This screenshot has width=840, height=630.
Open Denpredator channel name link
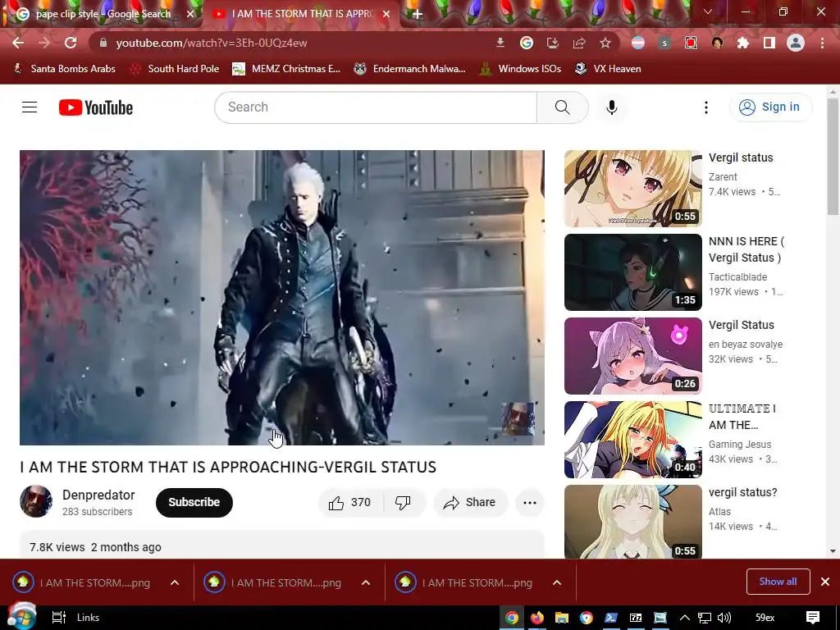pos(98,495)
